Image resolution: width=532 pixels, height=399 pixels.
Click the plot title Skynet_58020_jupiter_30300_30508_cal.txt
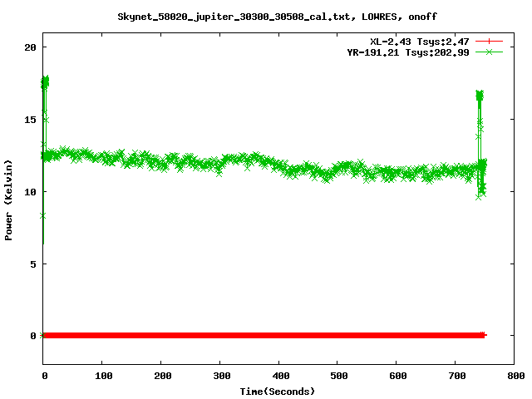[x=277, y=17]
